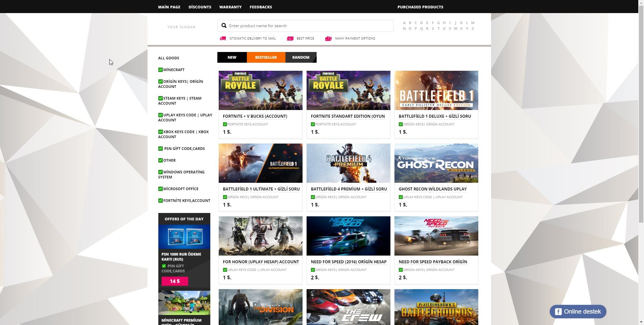The height and width of the screenshot is (325, 644).
Task: Filter products by letter A
Action: [404, 23]
